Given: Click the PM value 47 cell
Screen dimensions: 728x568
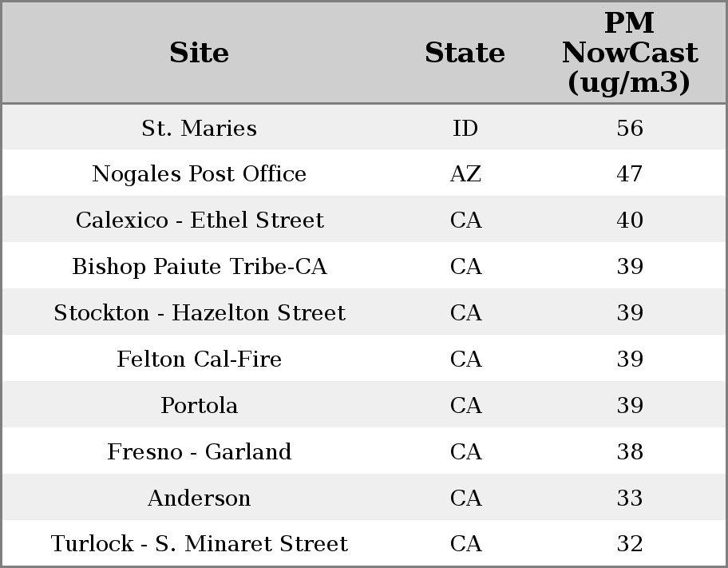Looking at the screenshot, I should (x=630, y=174).
